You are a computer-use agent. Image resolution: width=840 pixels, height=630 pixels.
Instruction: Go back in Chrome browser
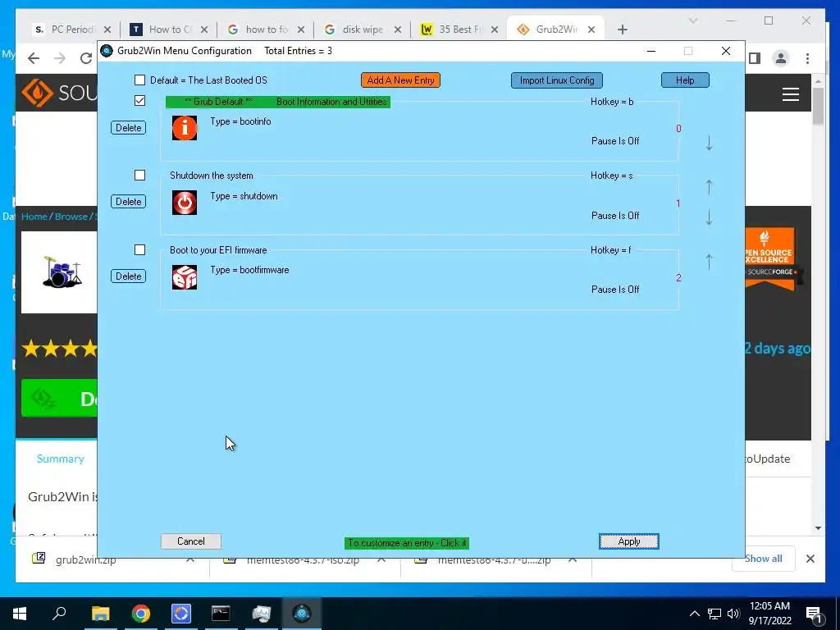pyautogui.click(x=34, y=58)
